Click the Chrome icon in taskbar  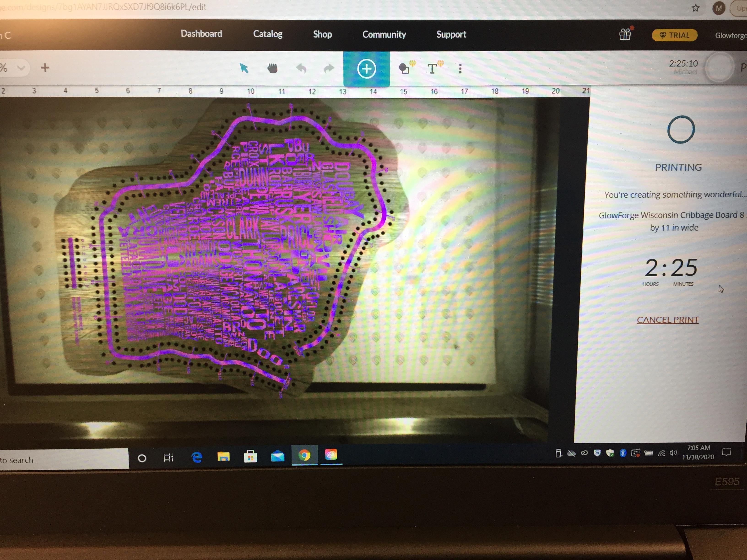coord(304,455)
